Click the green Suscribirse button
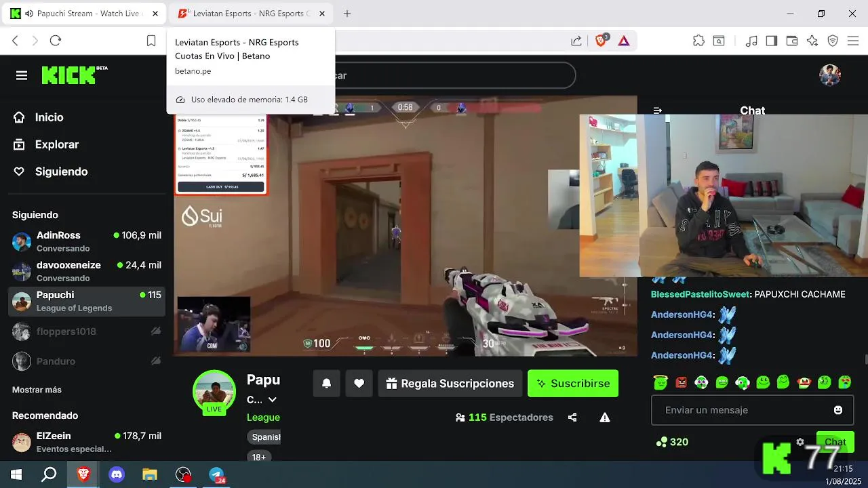This screenshot has width=868, height=488. click(x=573, y=384)
